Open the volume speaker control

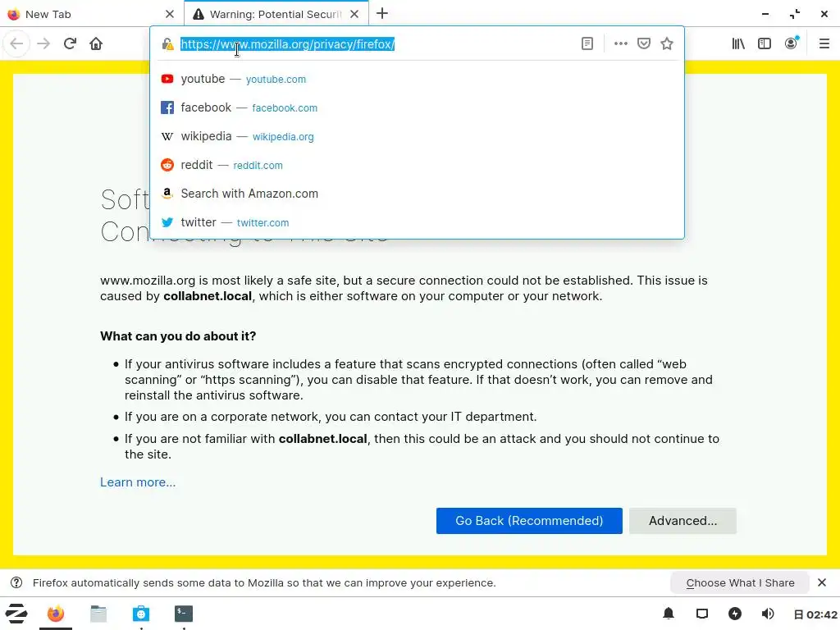[768, 614]
